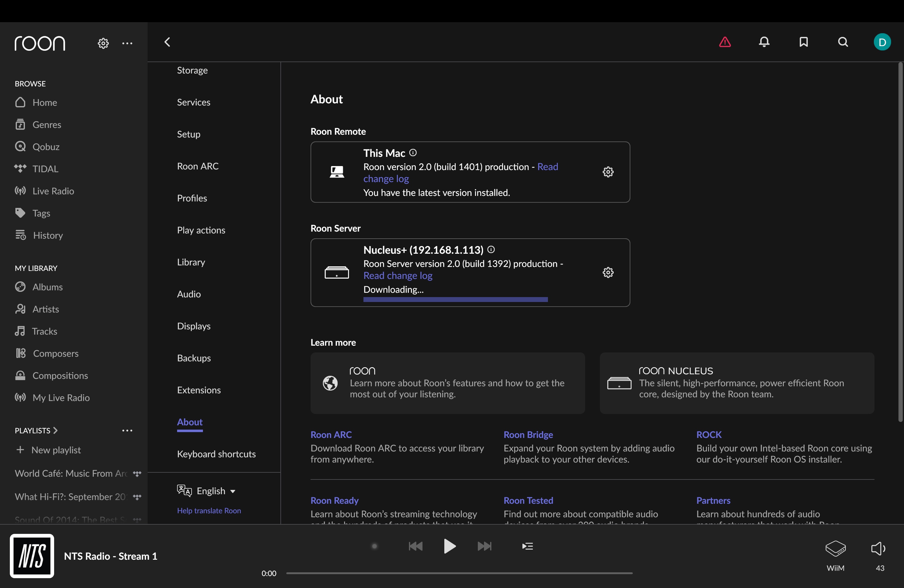Browse Genres
The image size is (904, 588).
(38, 124)
